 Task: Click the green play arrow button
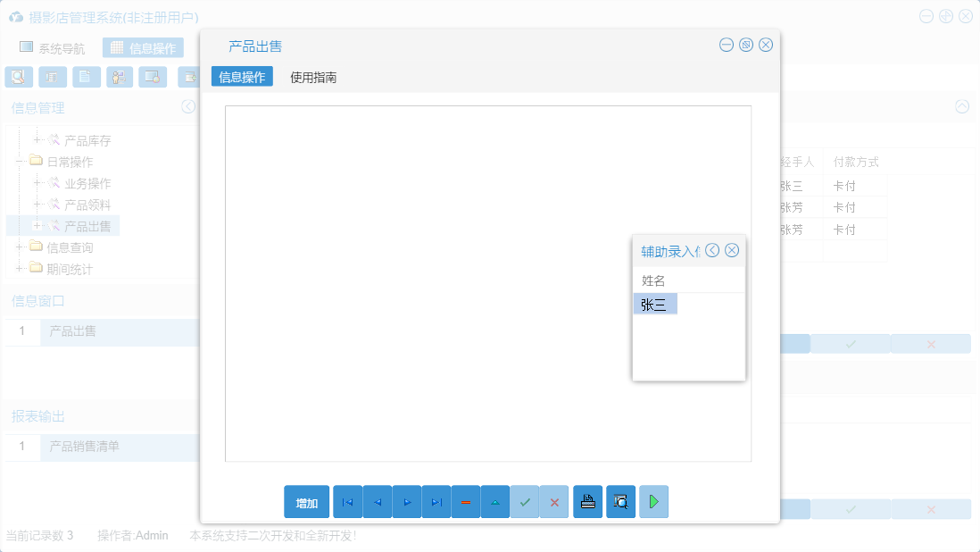point(653,502)
